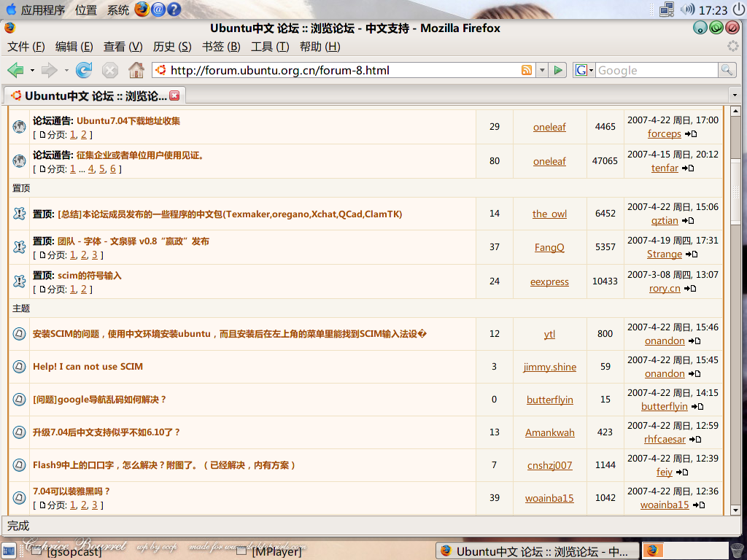Viewport: 747px width, 560px height.
Task: Open the search engine selector dropdown
Action: [584, 71]
